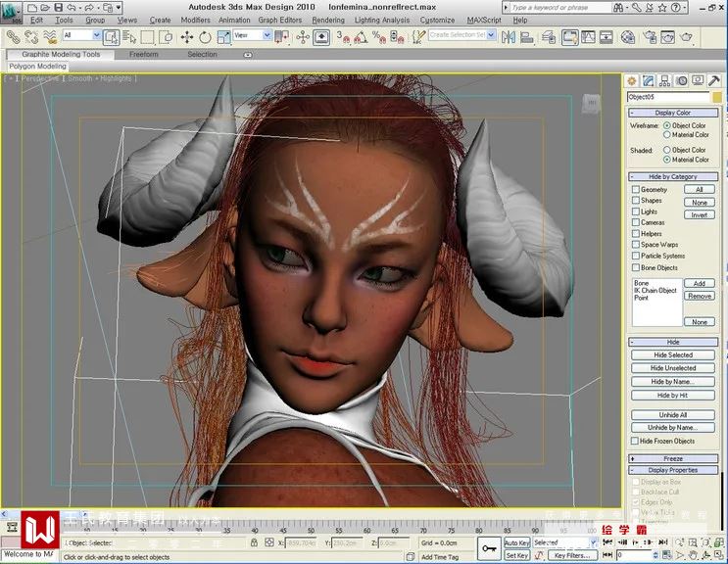Click the Mirror tool icon
The image size is (728, 564).
coord(509,37)
